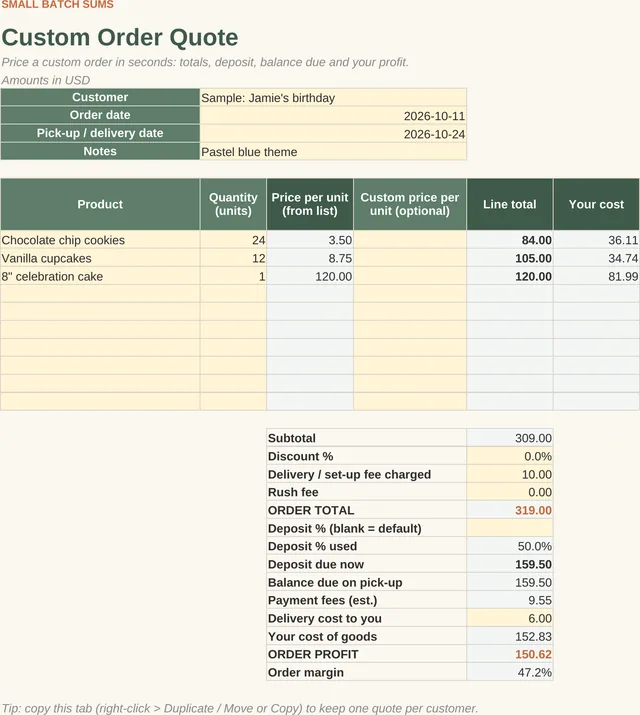Click the order date value 2026-10-11

tap(333, 116)
